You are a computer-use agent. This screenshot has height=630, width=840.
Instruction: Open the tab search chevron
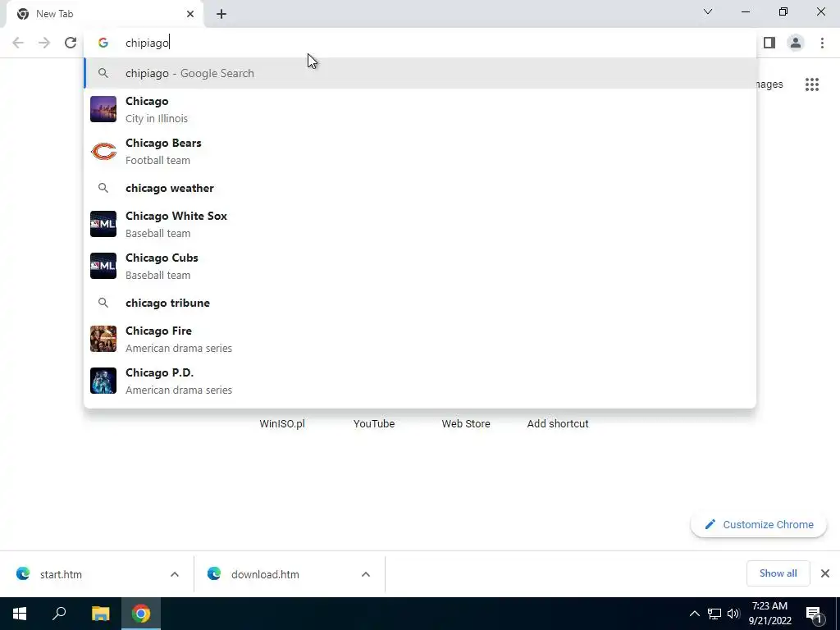[x=708, y=11]
